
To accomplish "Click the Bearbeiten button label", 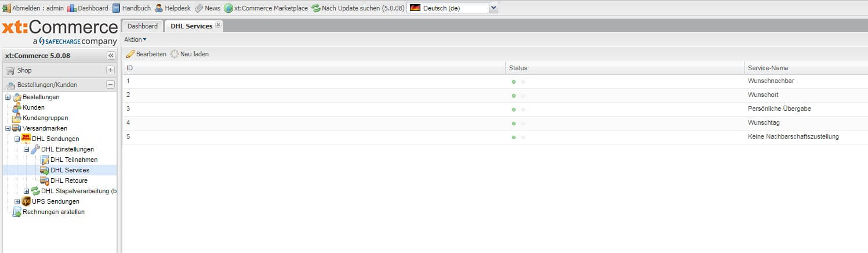I will click(x=151, y=54).
